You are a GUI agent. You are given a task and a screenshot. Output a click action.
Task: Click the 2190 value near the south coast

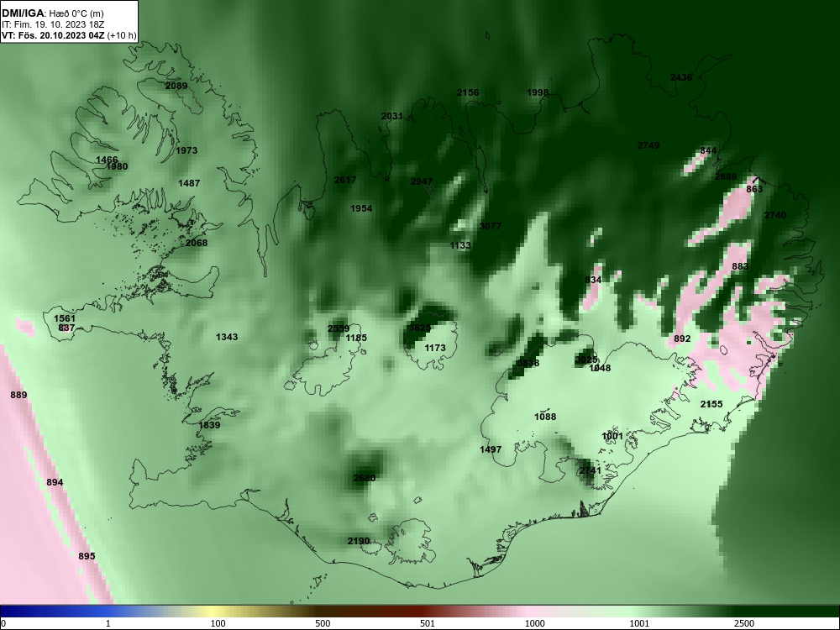point(359,542)
